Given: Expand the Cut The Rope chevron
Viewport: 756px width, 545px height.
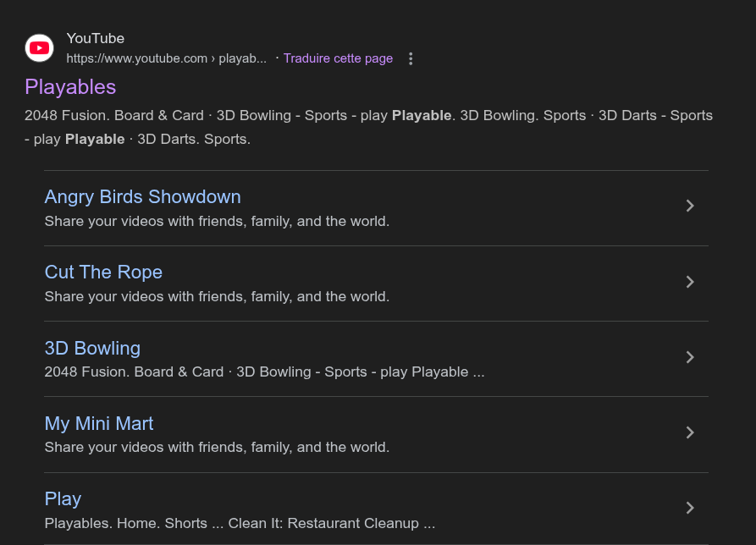Looking at the screenshot, I should [690, 282].
